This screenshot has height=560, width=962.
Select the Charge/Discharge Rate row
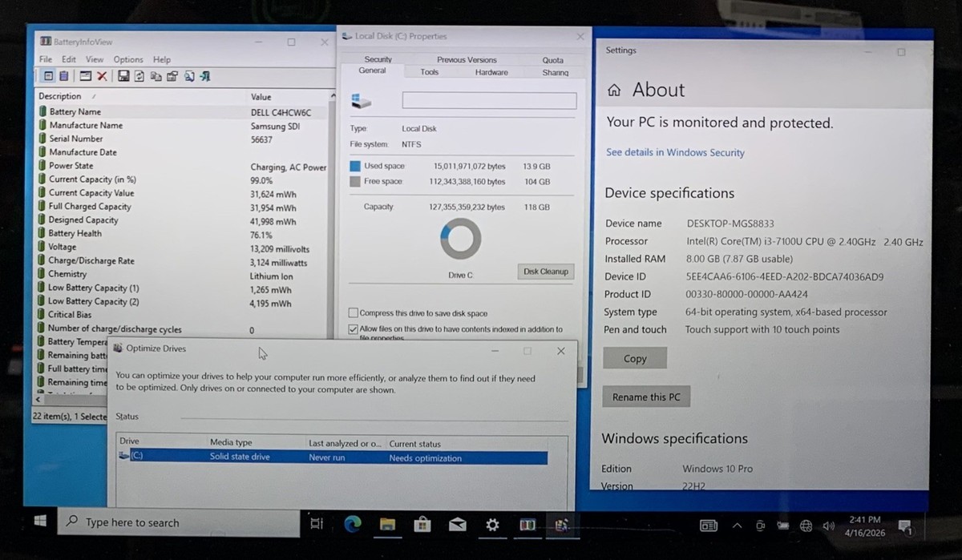pos(182,261)
